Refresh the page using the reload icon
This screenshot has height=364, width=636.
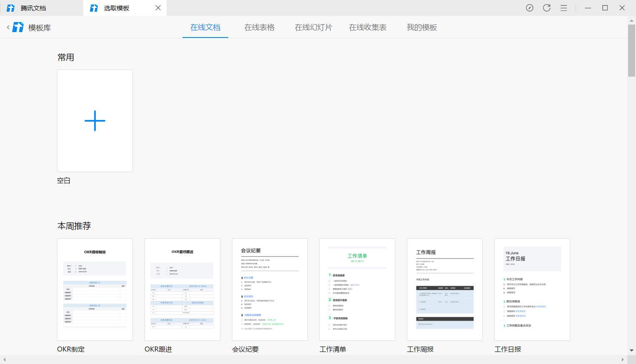pyautogui.click(x=546, y=8)
